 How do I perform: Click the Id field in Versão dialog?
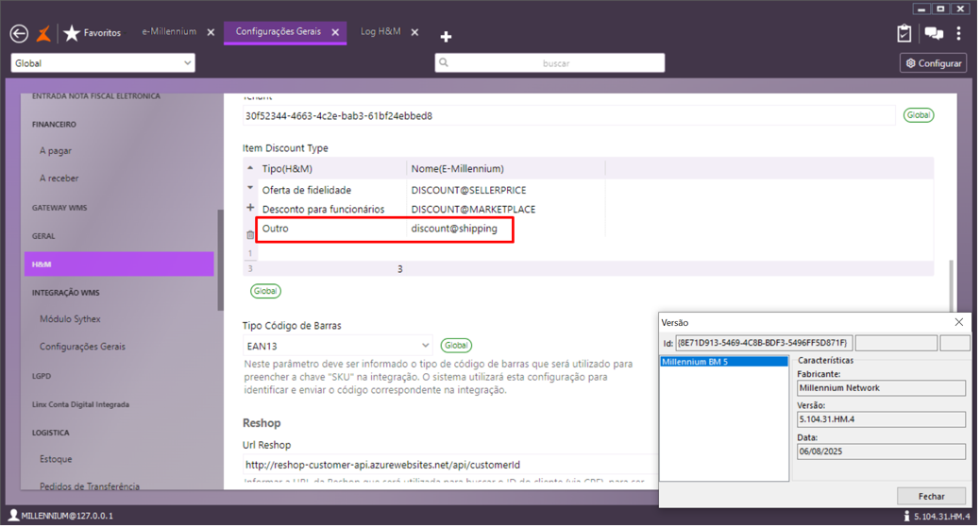764,343
